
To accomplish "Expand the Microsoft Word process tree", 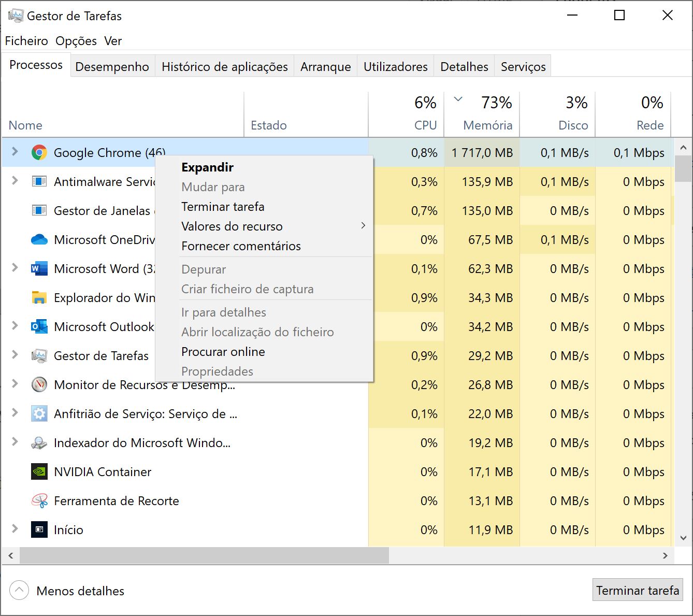I will pos(15,268).
